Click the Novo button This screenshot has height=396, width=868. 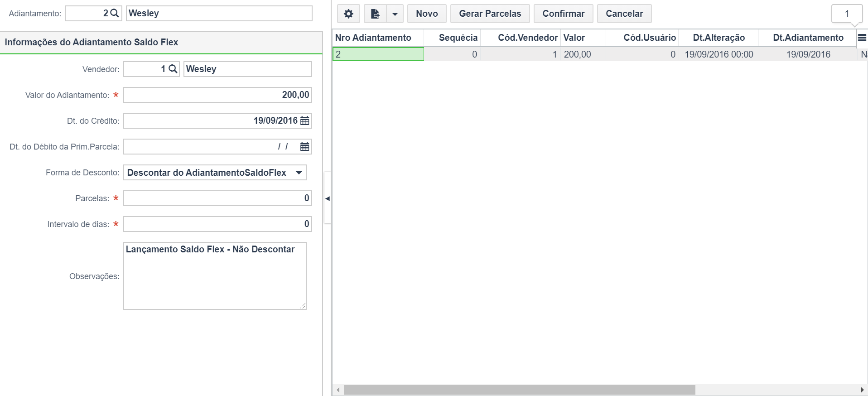(x=427, y=14)
